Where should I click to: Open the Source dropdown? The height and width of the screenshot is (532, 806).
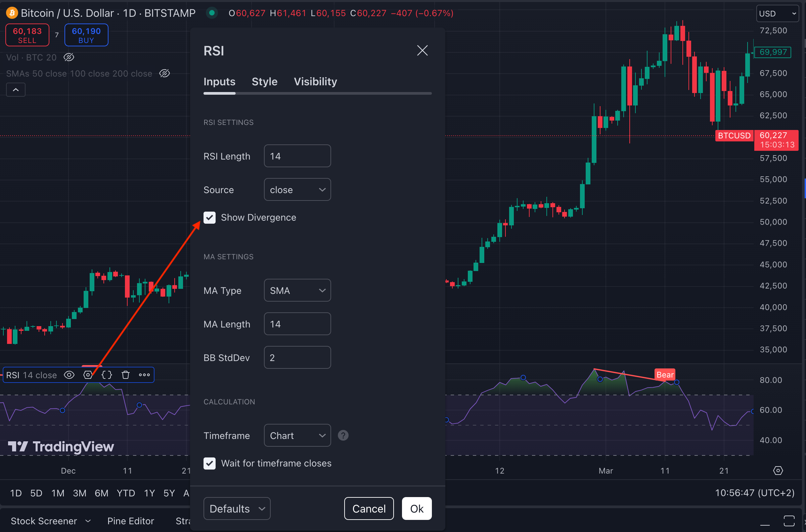pyautogui.click(x=297, y=190)
